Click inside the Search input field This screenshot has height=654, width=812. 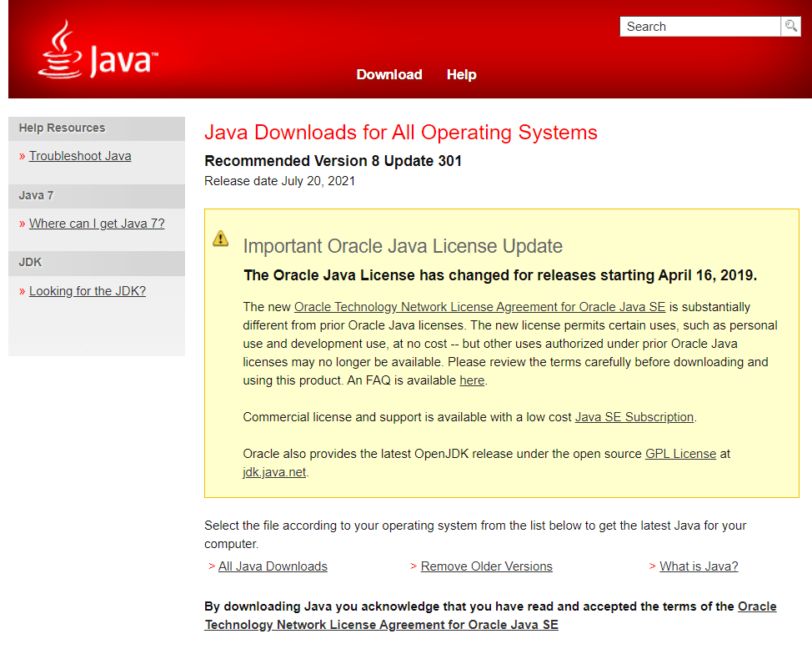[700, 26]
